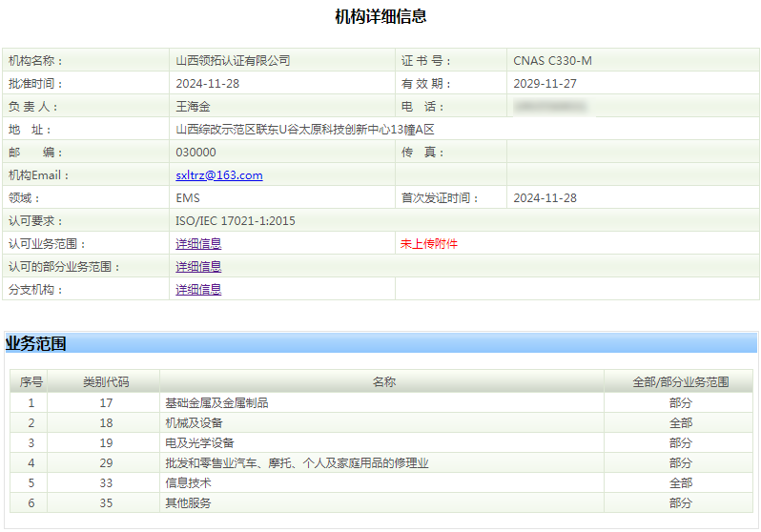Screen dimensions: 761x532
Task: Click the sxltrz@163.com email link
Action: (x=218, y=175)
